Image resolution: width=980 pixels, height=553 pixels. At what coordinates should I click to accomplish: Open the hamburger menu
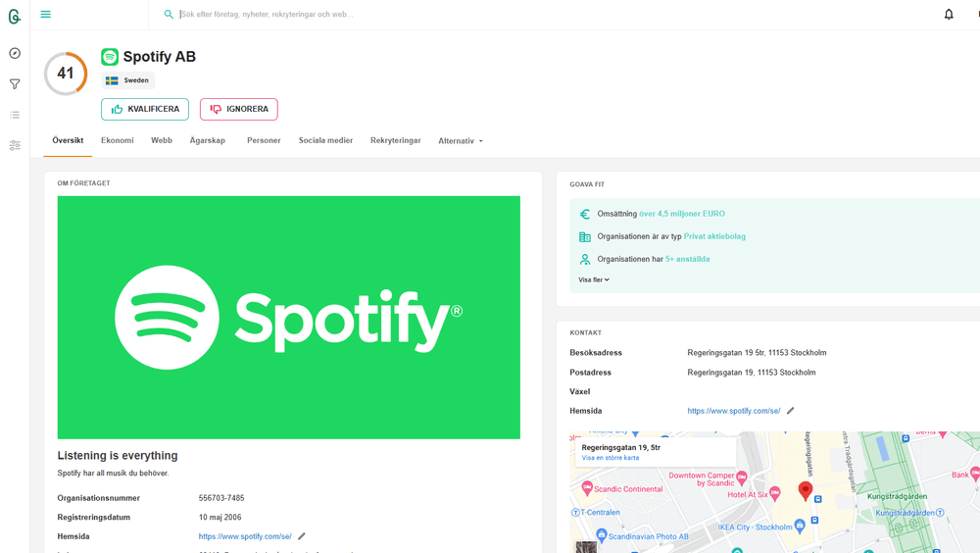click(46, 14)
